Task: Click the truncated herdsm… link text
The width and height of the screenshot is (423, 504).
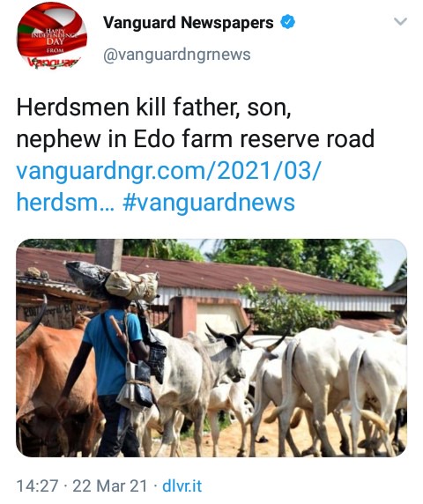Action: [65, 202]
